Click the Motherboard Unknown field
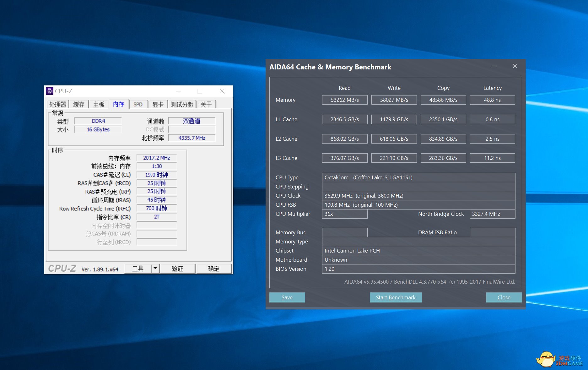The width and height of the screenshot is (588, 370). click(418, 260)
